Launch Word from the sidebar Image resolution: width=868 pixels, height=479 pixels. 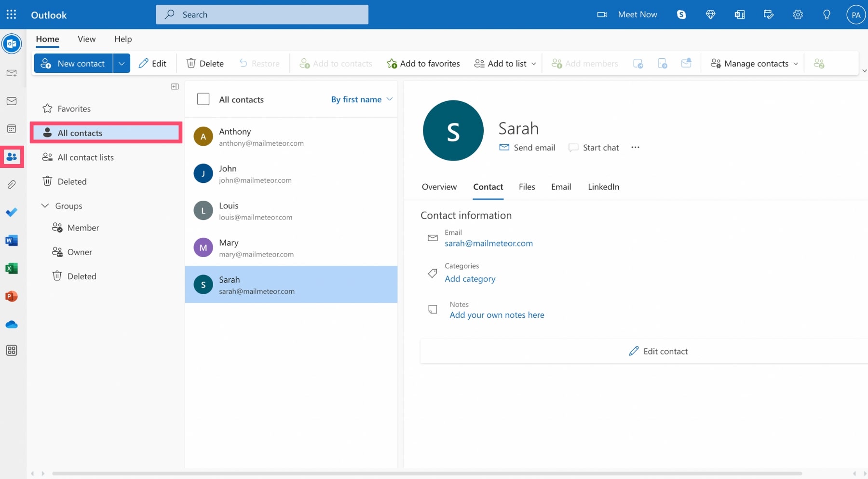[12, 240]
